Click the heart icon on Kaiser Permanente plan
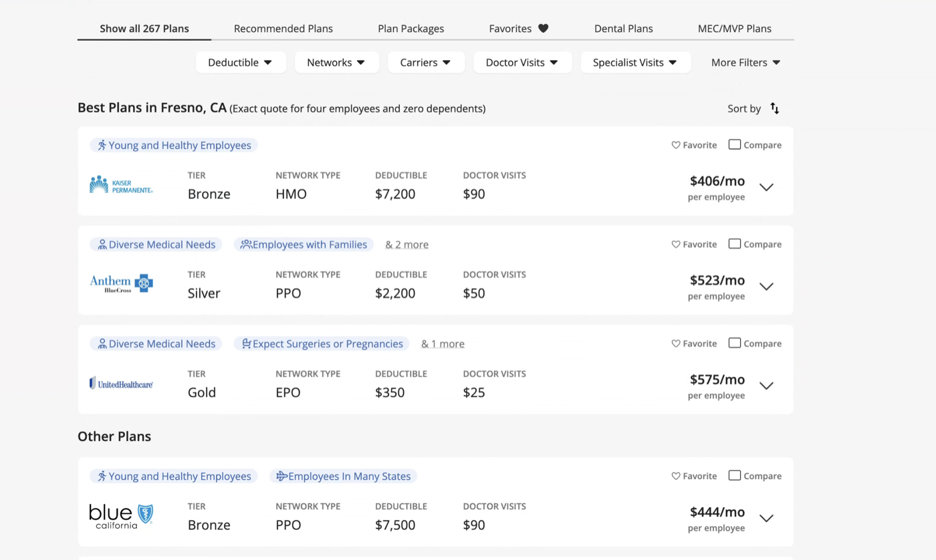 (676, 145)
